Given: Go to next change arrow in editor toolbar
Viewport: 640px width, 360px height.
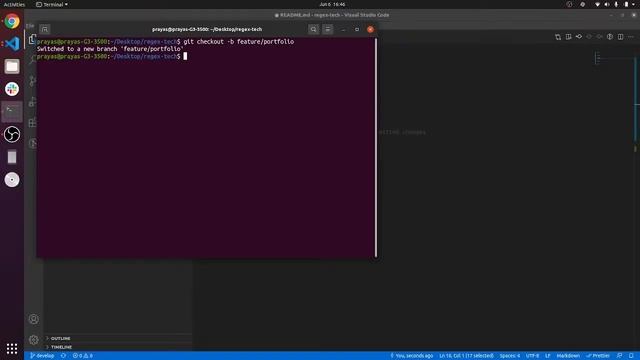Looking at the screenshot, I should coord(600,37).
